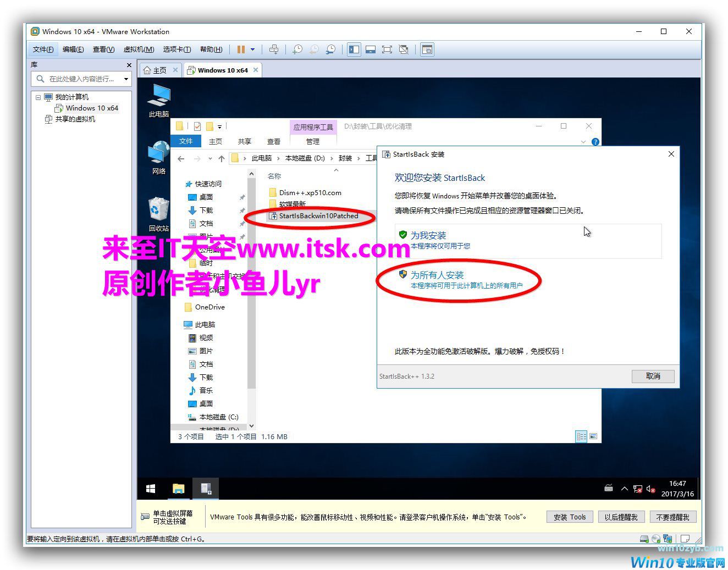728x570 pixels.
Task: Select the 此电脑 desktop icon
Action: point(159,101)
